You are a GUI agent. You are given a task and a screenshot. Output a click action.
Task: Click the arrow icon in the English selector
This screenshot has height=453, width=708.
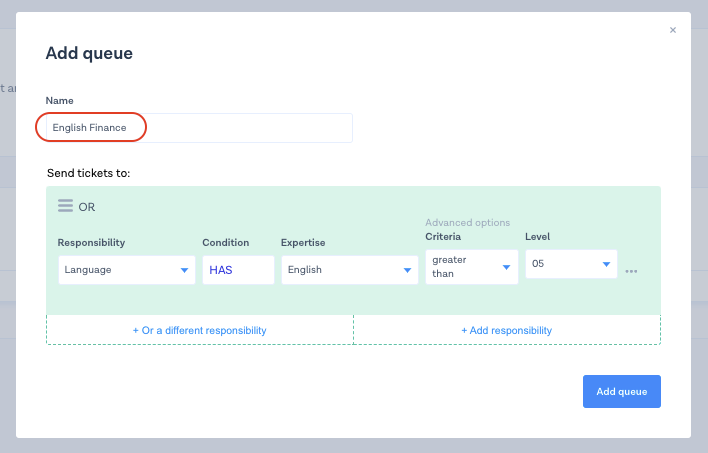(407, 270)
